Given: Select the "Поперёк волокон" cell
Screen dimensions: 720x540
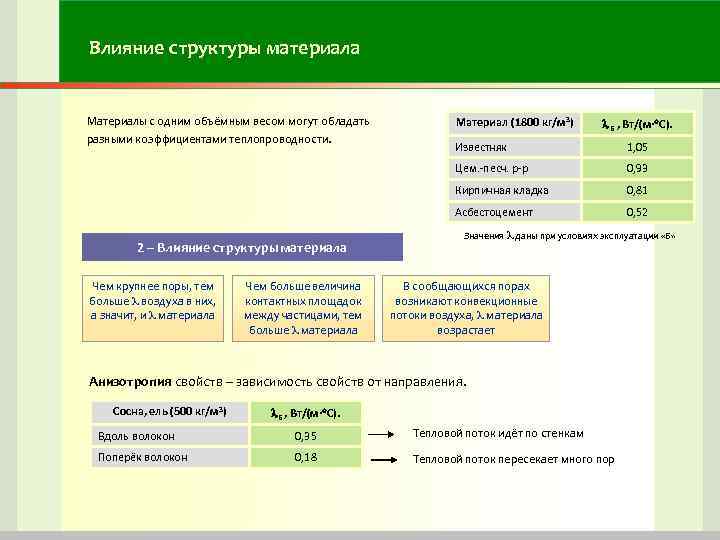Looking at the screenshot, I should pyautogui.click(x=170, y=457).
